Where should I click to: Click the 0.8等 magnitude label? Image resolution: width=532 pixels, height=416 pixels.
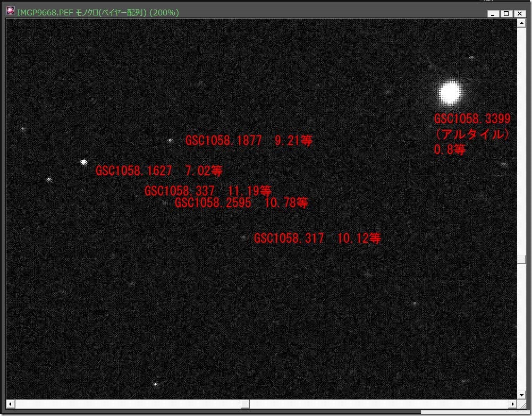click(450, 149)
